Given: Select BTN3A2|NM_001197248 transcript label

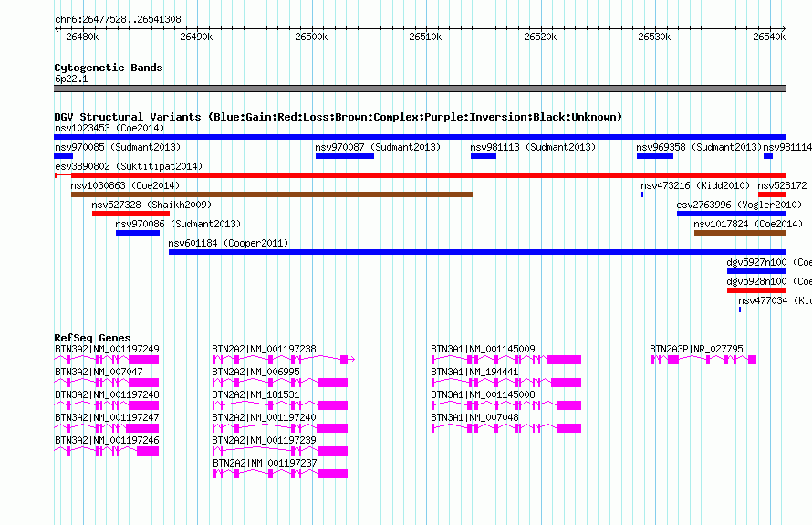Looking at the screenshot, I should click(107, 394).
